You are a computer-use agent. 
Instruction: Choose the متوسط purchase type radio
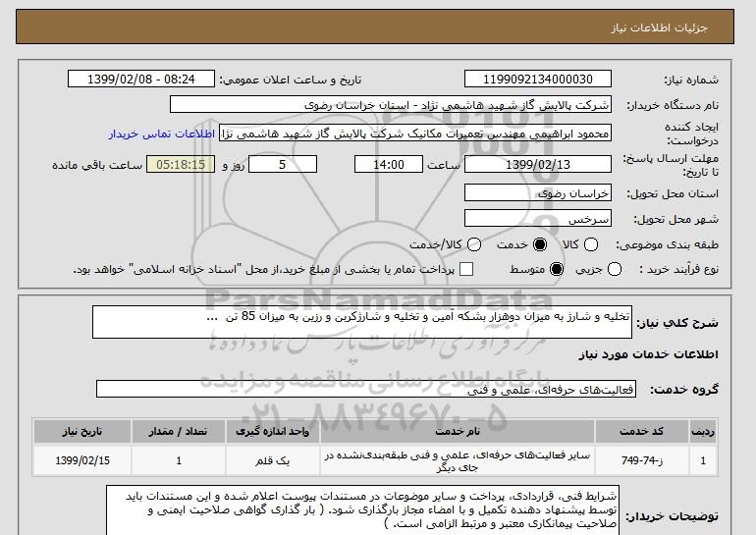[557, 269]
